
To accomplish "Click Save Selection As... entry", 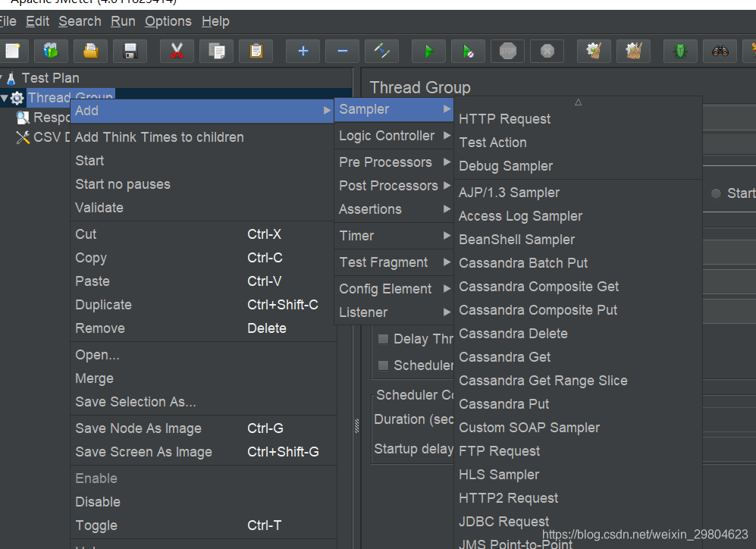I will tap(202, 402).
